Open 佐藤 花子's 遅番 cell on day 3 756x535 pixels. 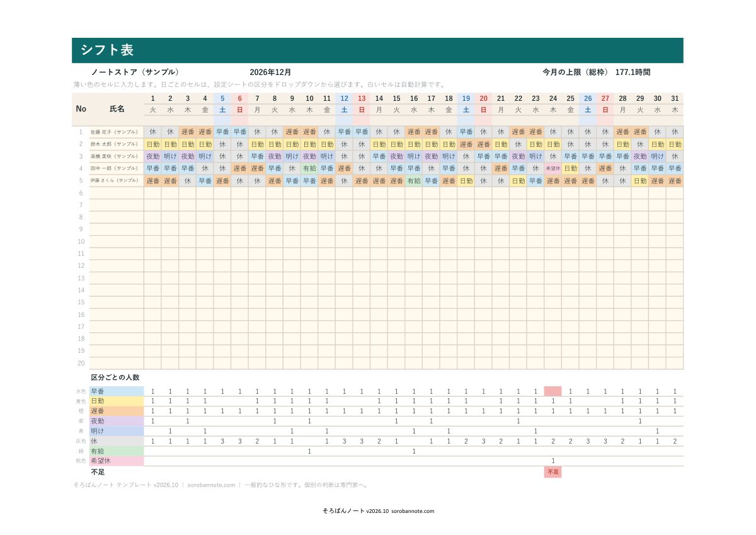pos(188,132)
